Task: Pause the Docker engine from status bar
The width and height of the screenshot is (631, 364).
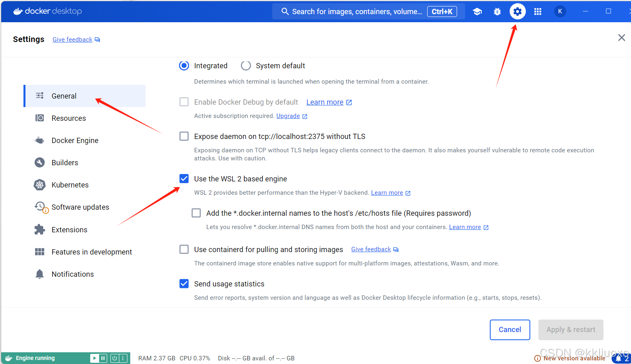Action: coord(103,358)
